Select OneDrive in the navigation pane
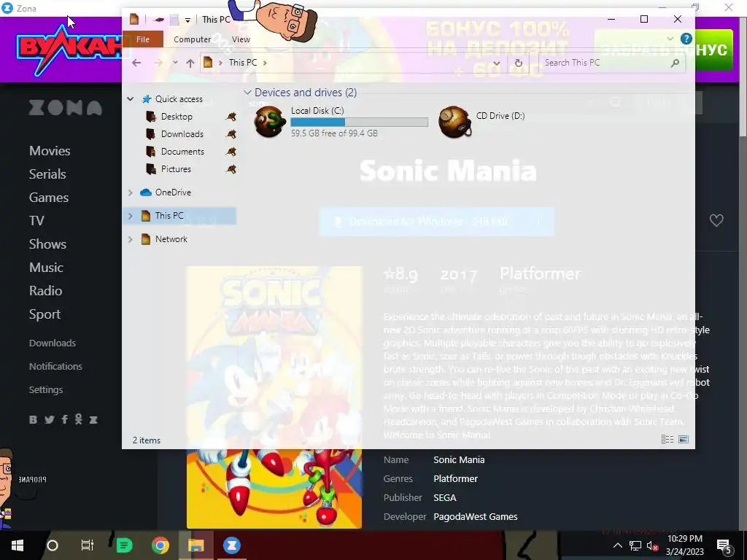The width and height of the screenshot is (747, 560). click(173, 192)
